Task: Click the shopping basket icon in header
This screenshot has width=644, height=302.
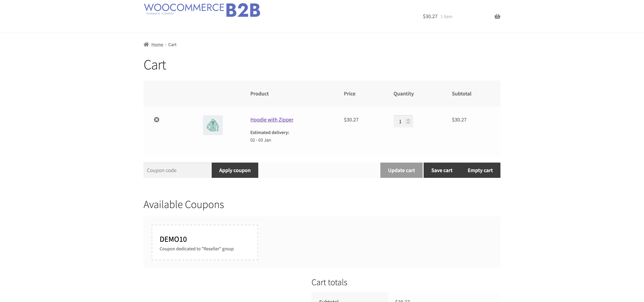Action: click(x=497, y=16)
